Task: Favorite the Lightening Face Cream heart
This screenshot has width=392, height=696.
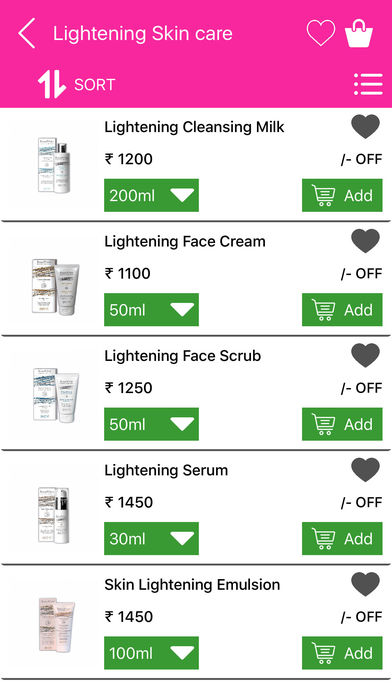Action: (x=365, y=241)
